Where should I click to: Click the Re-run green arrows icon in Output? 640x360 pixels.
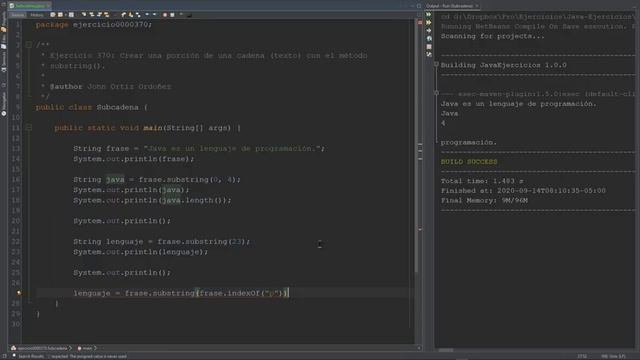coord(429,14)
